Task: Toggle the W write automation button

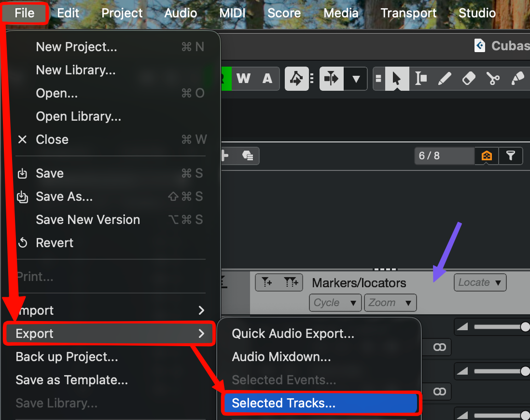Action: pos(243,79)
